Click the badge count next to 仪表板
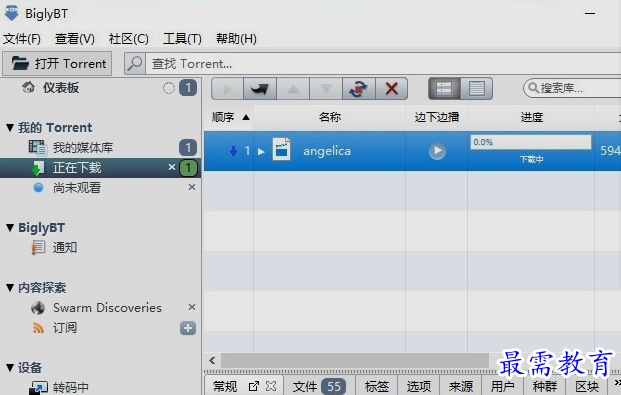This screenshot has height=395, width=621. tap(188, 88)
